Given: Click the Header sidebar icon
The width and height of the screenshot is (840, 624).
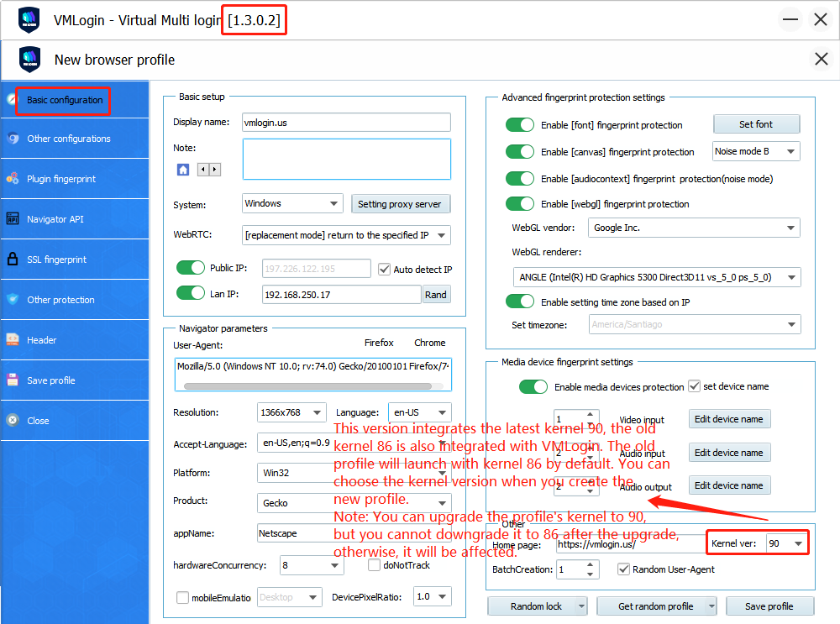Looking at the screenshot, I should pyautogui.click(x=13, y=340).
